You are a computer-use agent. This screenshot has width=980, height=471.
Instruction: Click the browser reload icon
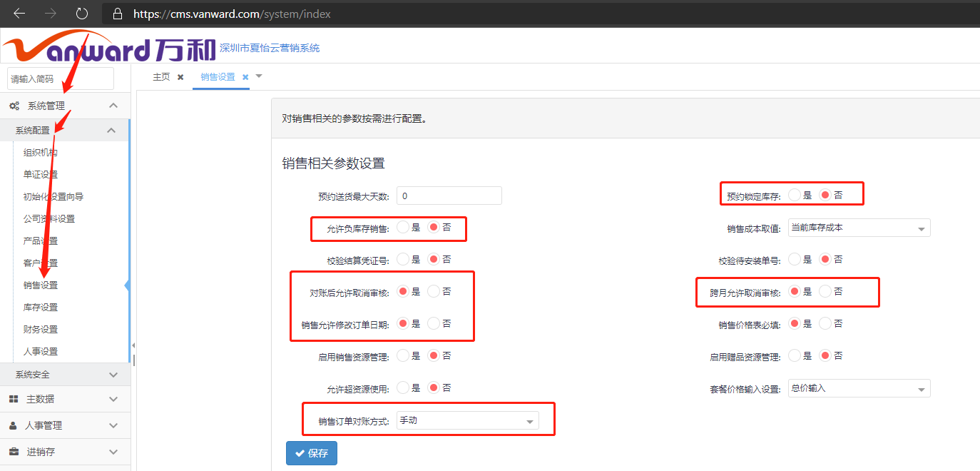[x=81, y=14]
